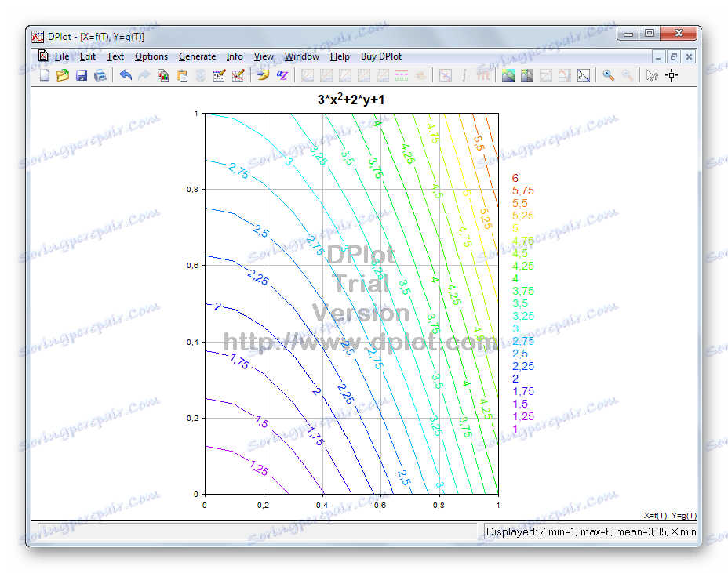Screen dimensions: 728x573
Task: Activate the context help pointer icon
Action: pyautogui.click(x=652, y=75)
